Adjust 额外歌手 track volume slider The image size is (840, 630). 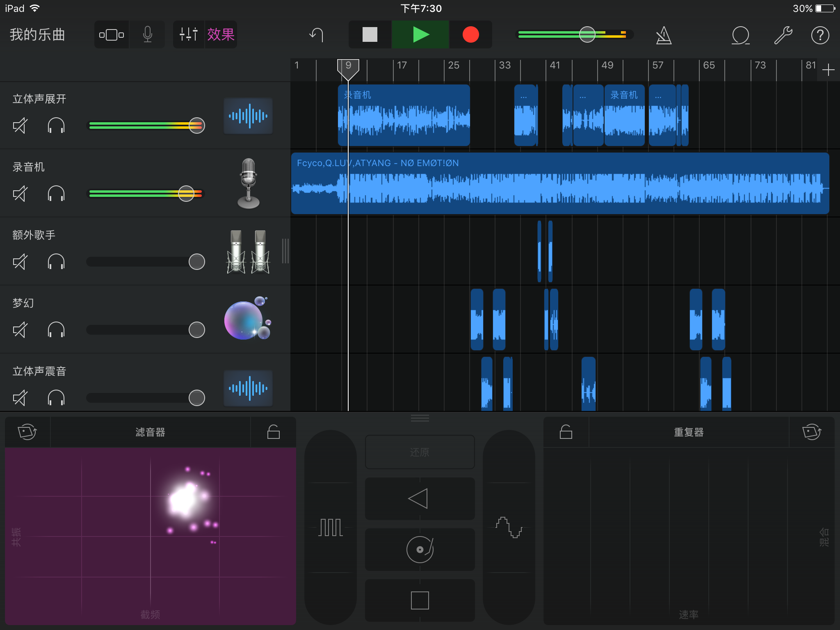click(x=196, y=262)
